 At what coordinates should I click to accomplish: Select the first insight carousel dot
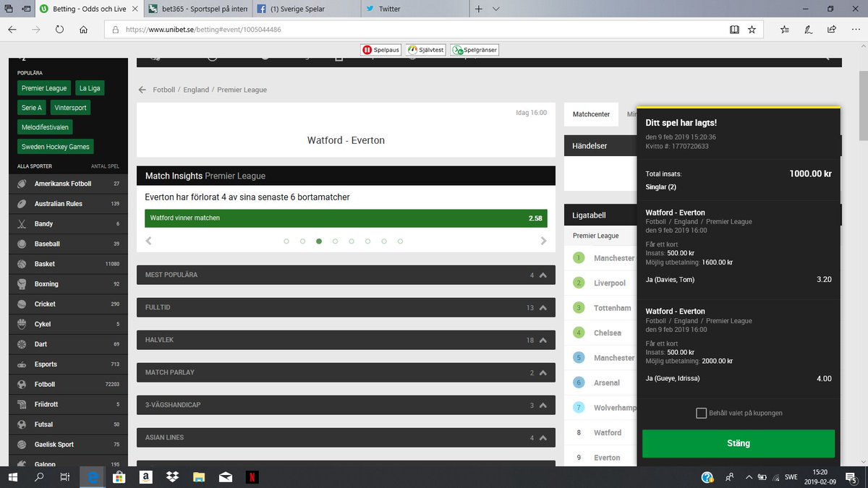point(286,241)
